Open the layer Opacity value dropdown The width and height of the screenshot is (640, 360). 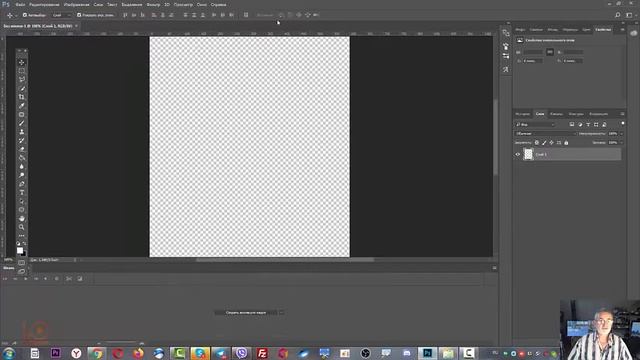click(x=622, y=133)
